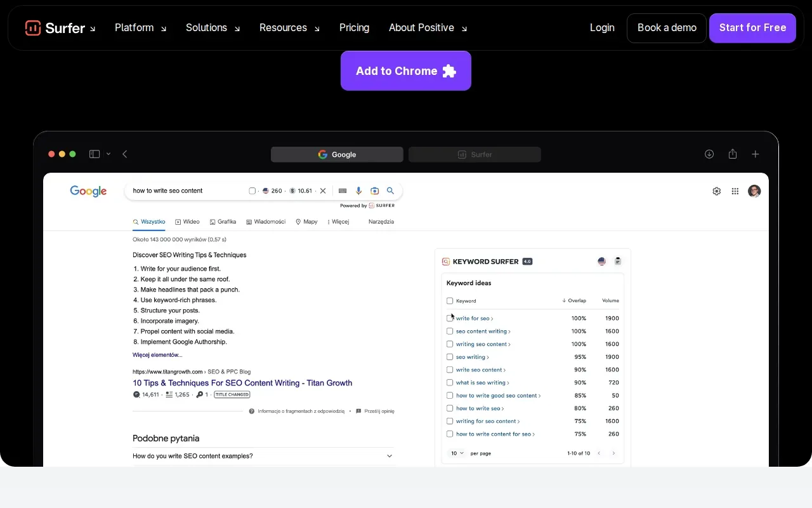Toggle the checkbox inside the search bar
Image resolution: width=812 pixels, height=508 pixels.
coord(252,190)
